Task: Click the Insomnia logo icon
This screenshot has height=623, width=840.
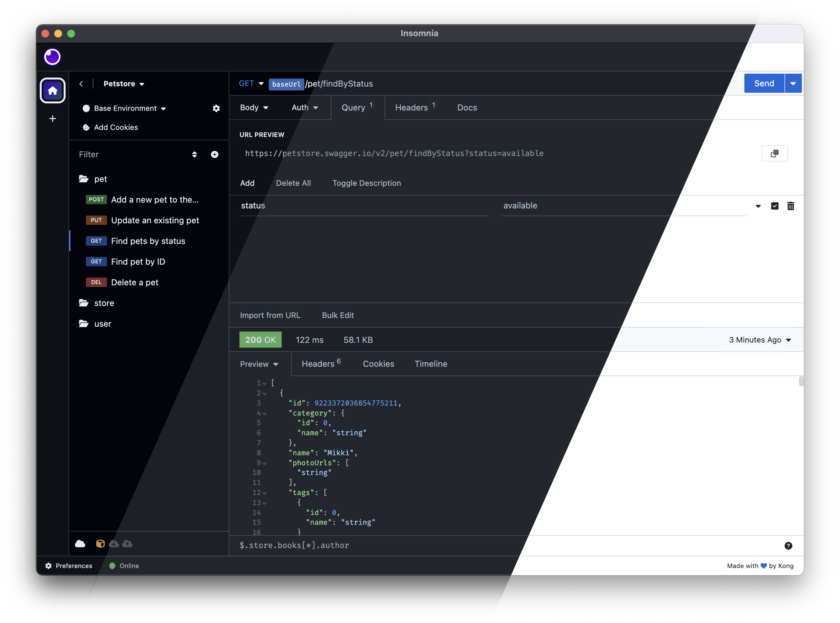Action: point(52,57)
